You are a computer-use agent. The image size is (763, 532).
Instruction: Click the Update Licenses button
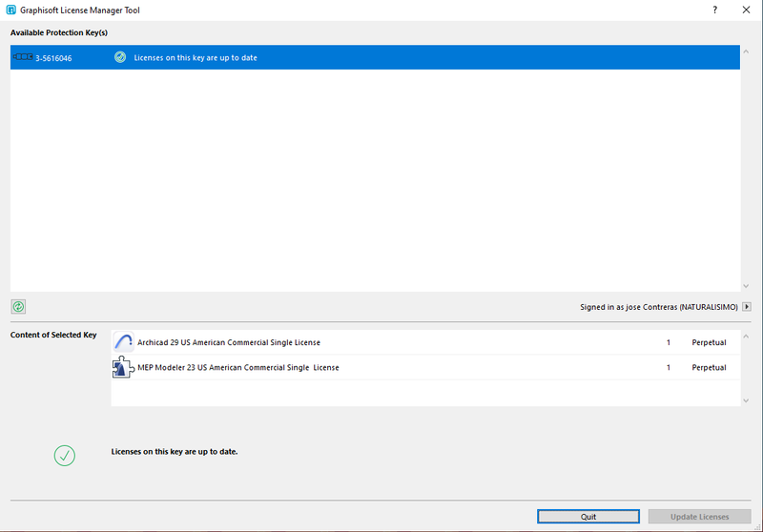[700, 517]
